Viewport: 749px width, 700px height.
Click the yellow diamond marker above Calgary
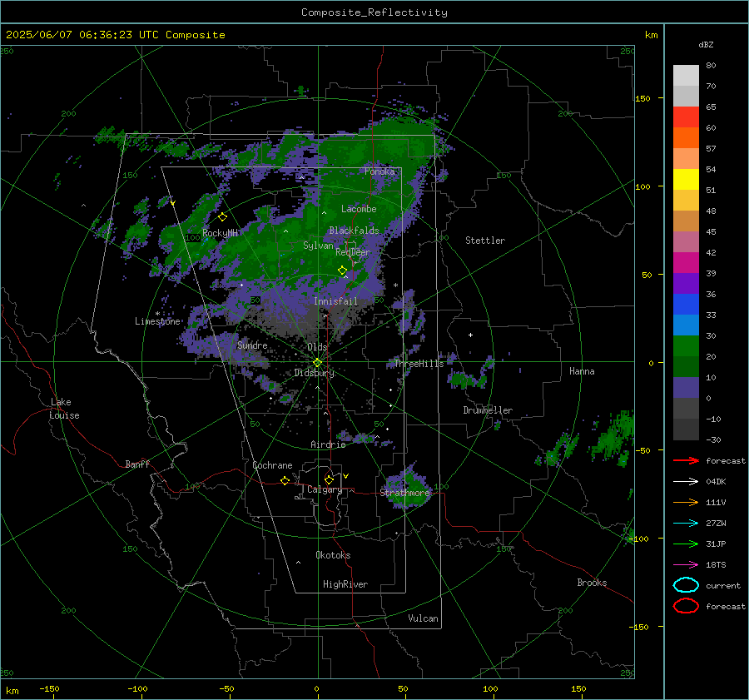point(329,479)
